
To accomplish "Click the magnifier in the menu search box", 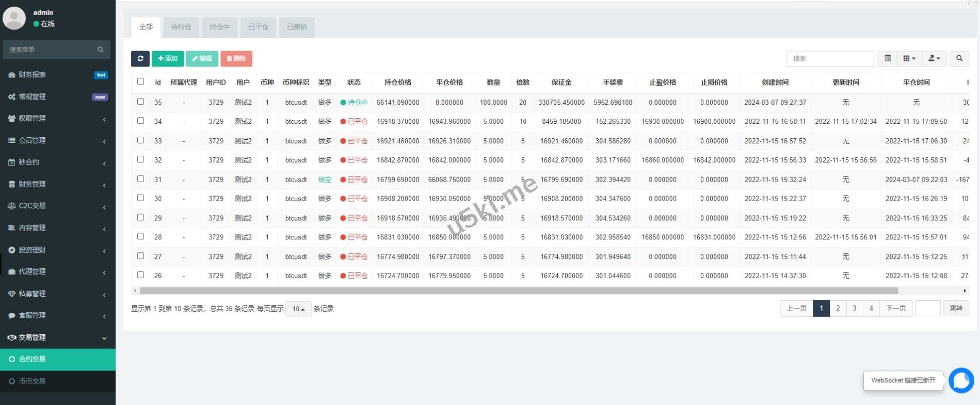I will [100, 50].
